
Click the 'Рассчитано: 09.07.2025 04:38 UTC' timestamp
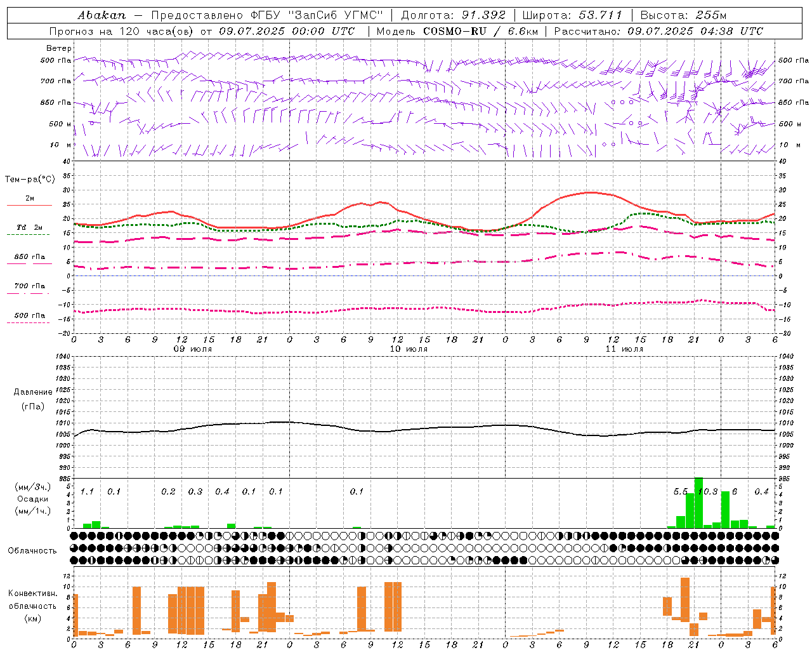click(x=658, y=31)
